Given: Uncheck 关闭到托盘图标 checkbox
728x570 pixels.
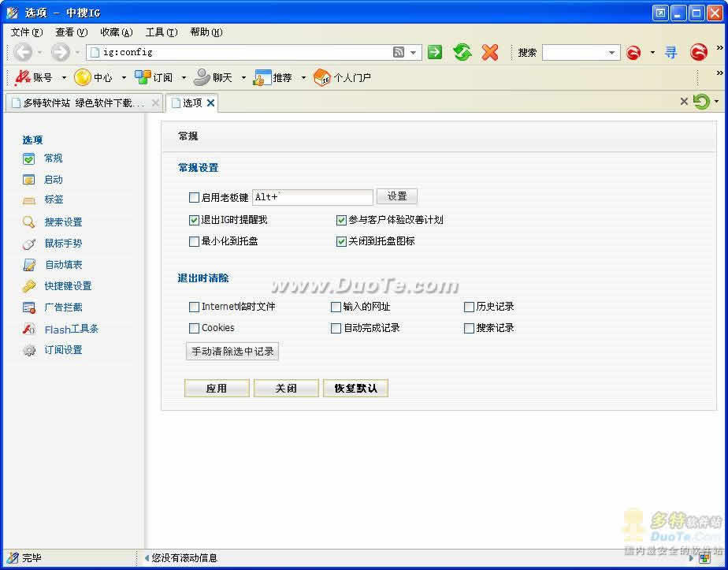Looking at the screenshot, I should coord(341,241).
